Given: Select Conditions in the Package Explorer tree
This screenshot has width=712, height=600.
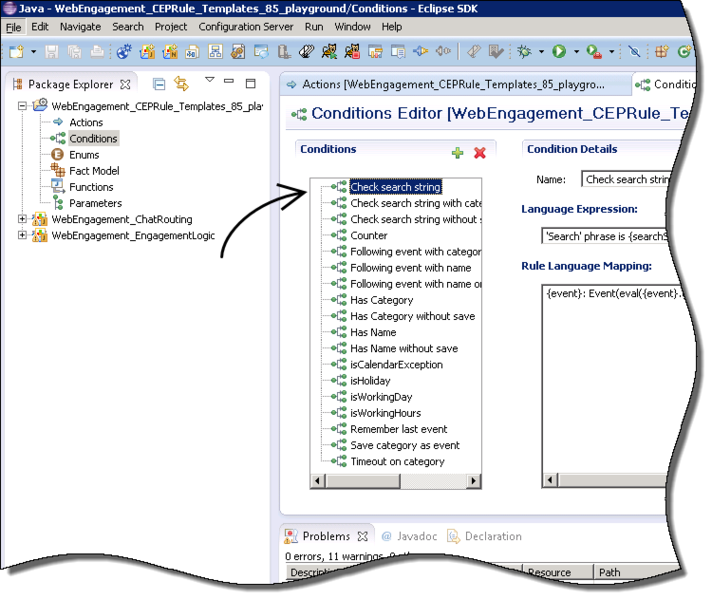Looking at the screenshot, I should pyautogui.click(x=93, y=139).
